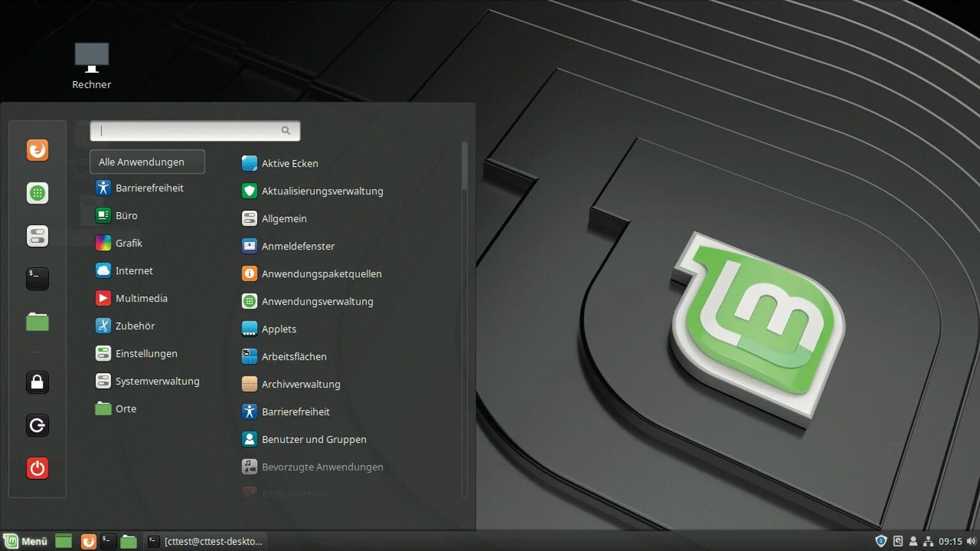The height and width of the screenshot is (551, 980).
Task: Click the show desktop panel icon
Action: point(63,541)
